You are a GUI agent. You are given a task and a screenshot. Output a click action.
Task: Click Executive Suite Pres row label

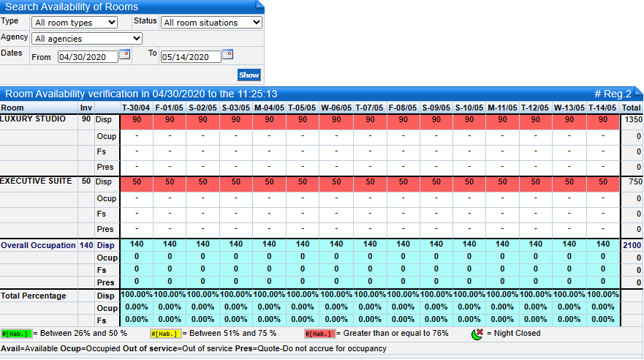[x=105, y=229]
